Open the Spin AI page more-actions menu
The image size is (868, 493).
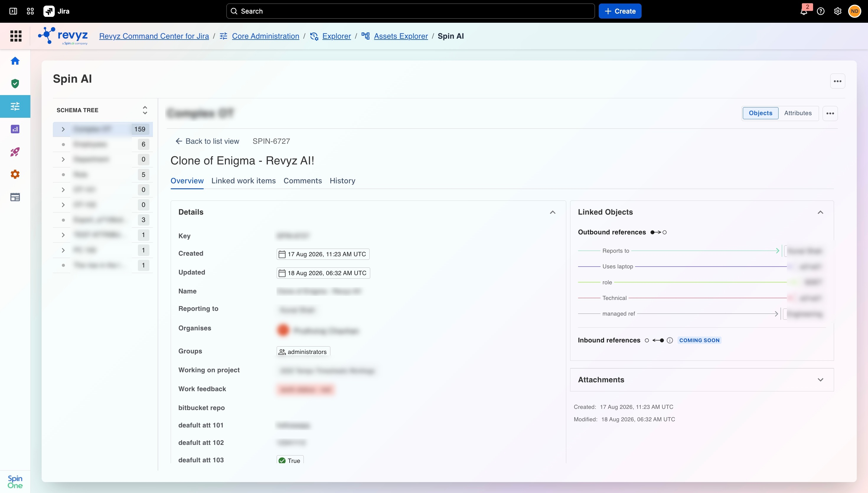click(838, 81)
